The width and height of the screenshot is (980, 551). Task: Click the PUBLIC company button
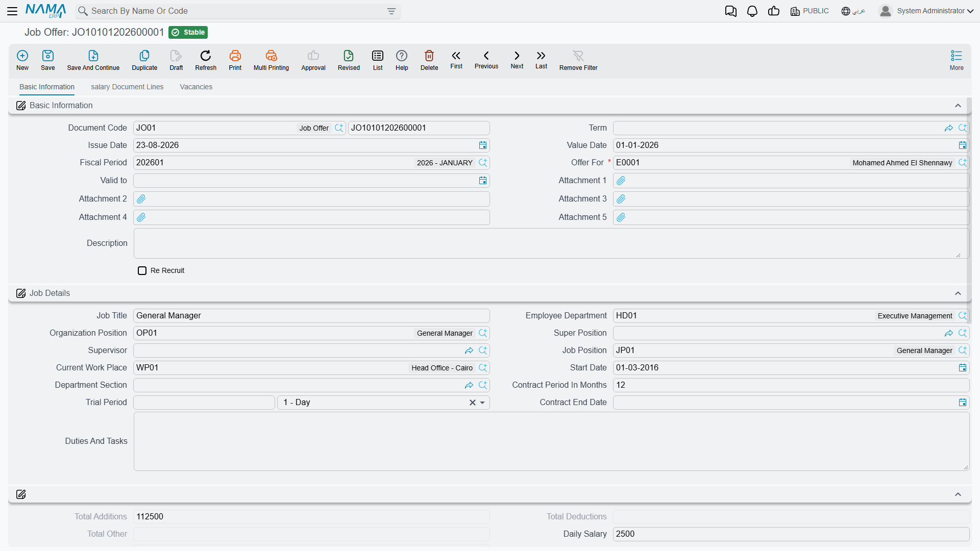tap(810, 11)
